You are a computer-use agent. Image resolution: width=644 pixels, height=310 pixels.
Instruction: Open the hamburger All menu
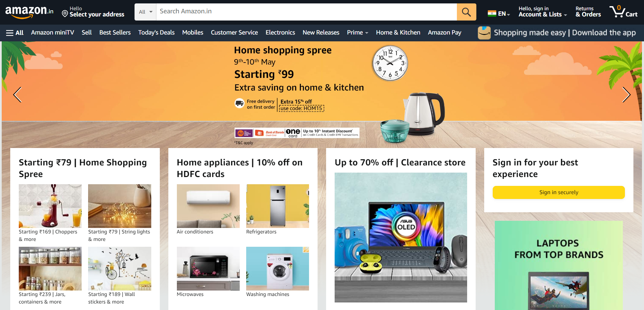(15, 33)
